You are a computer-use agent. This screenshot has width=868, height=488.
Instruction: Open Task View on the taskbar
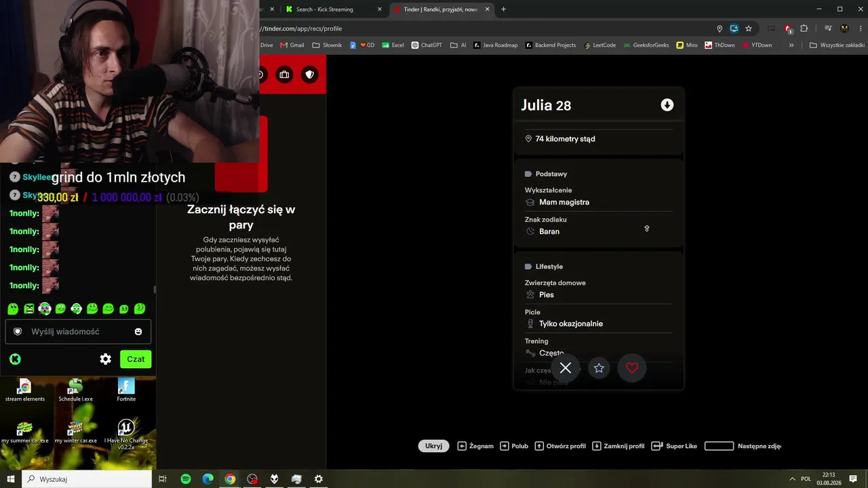click(x=163, y=479)
